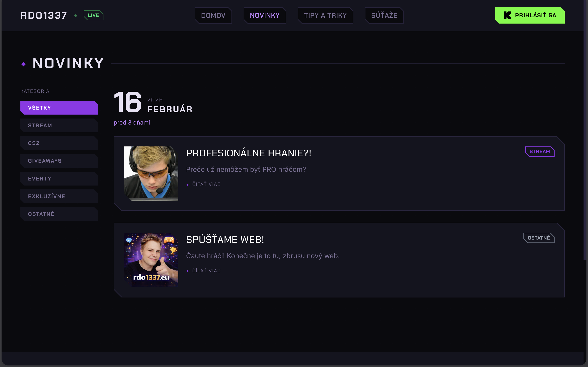
Task: Switch to the TIPY A TRIKY page
Action: [x=325, y=15]
